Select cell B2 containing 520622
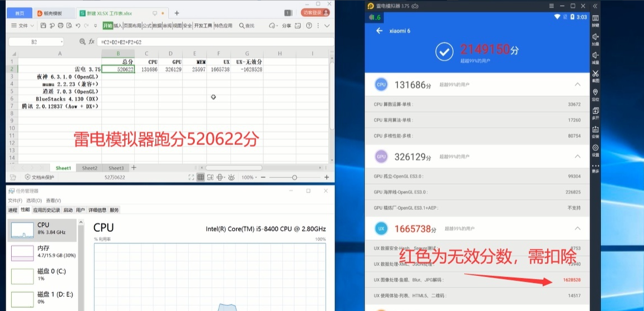Image resolution: width=644 pixels, height=311 pixels. [118, 69]
